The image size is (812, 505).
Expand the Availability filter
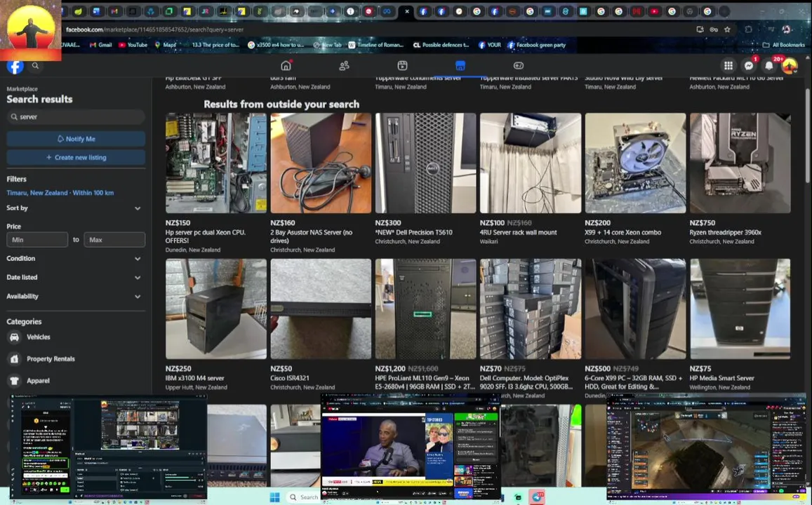click(74, 297)
